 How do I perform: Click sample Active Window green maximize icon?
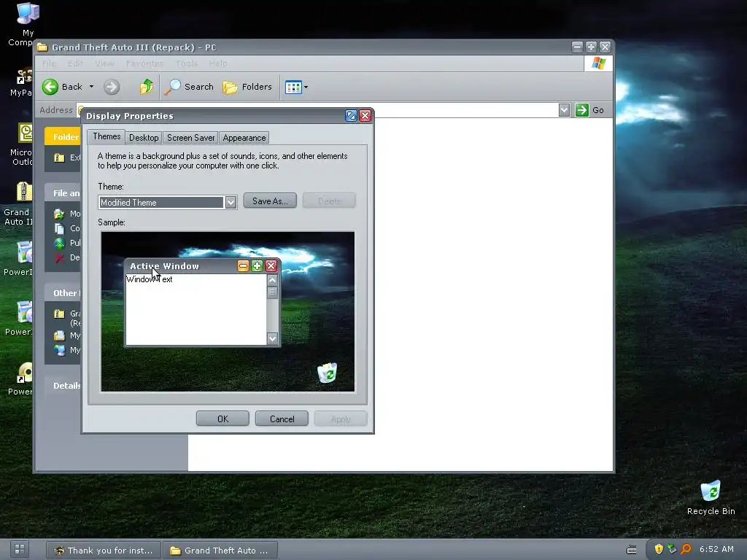[257, 265]
